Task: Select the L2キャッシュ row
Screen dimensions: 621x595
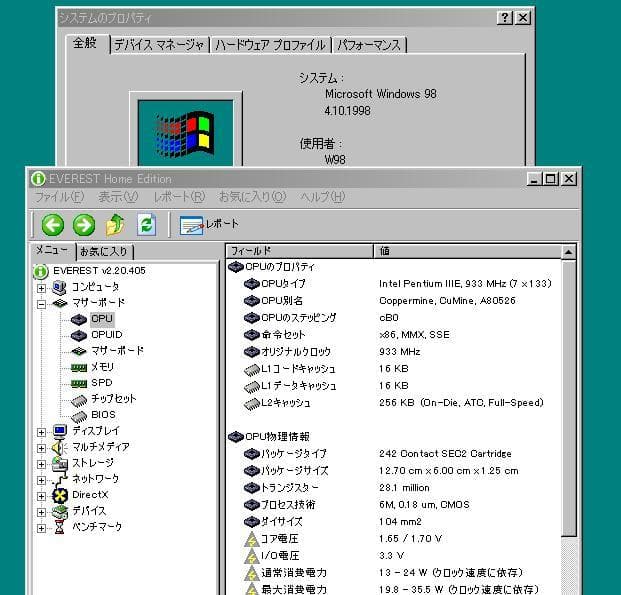Action: [x=394, y=403]
